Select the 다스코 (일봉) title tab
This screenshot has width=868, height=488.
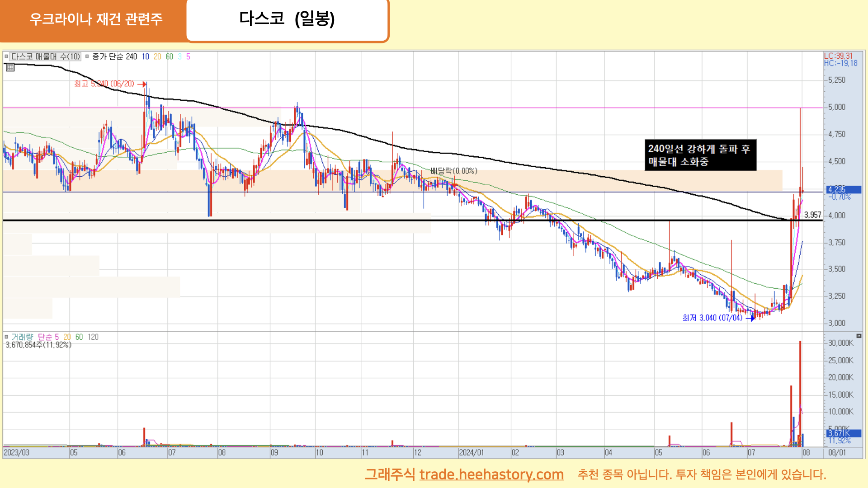[287, 19]
